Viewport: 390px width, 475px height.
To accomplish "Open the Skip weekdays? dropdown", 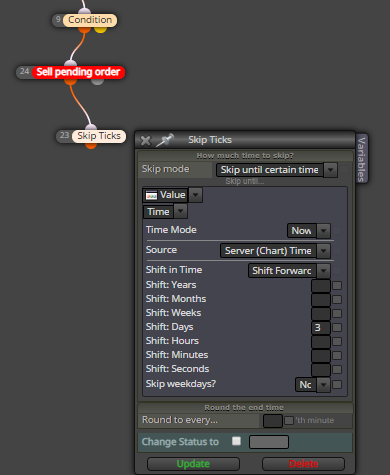I will (x=313, y=385).
